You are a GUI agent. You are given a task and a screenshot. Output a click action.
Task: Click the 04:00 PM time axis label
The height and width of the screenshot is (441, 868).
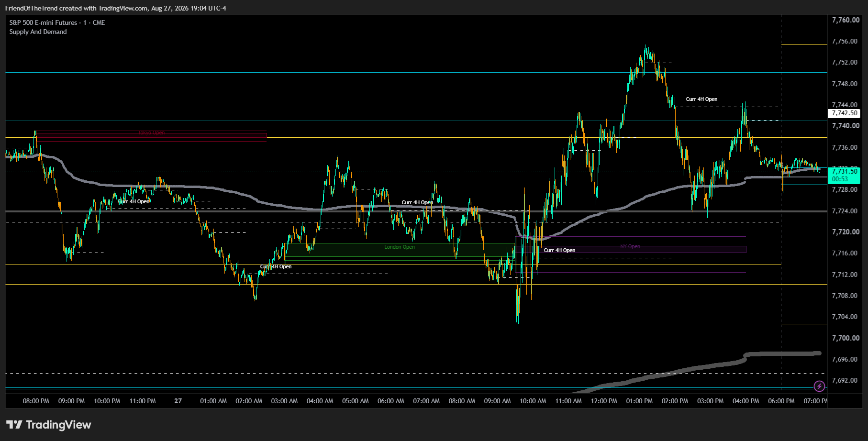click(746, 401)
